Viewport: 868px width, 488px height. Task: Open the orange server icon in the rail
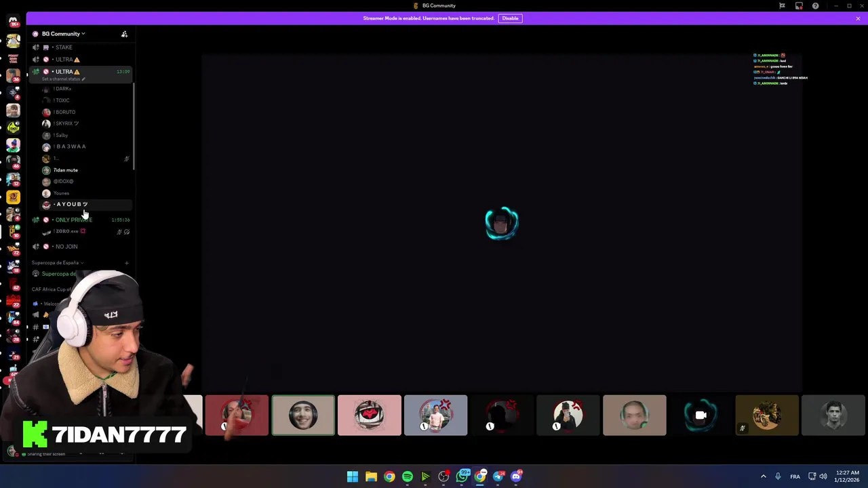click(x=13, y=197)
